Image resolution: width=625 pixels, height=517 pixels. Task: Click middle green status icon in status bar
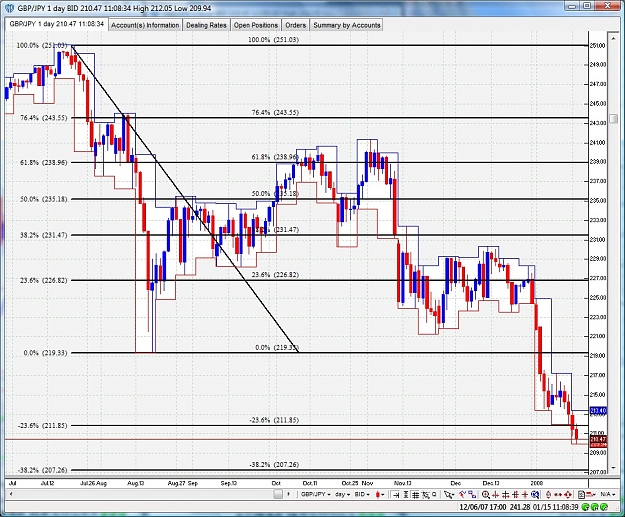(x=595, y=507)
